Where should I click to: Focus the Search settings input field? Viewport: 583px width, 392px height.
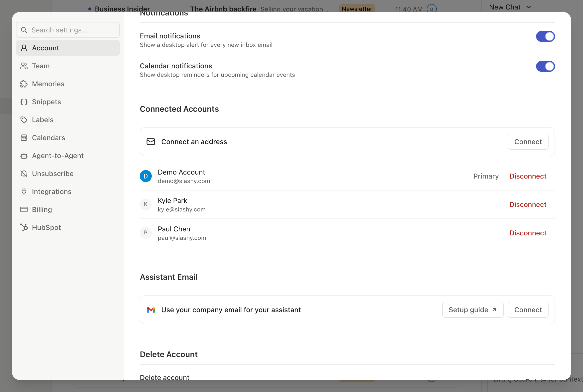68,30
